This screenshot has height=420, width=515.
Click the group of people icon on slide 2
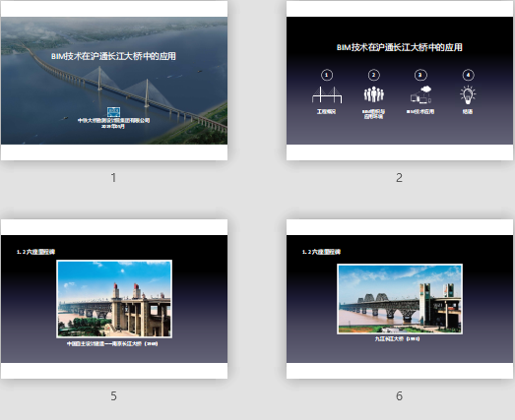point(374,94)
